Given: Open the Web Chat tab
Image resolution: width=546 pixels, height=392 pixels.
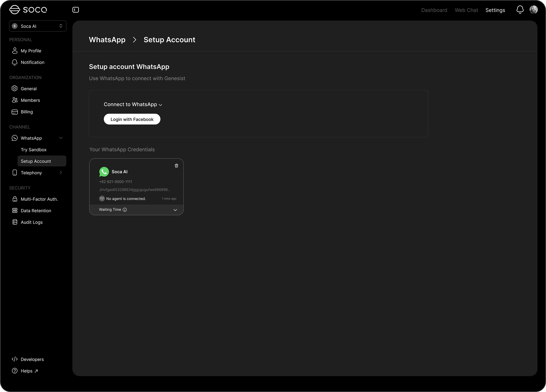Looking at the screenshot, I should point(466,10).
